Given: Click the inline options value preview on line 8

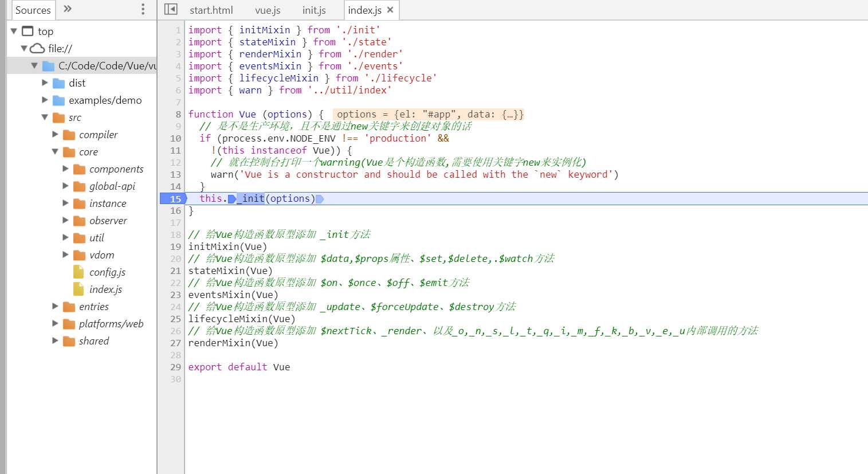Looking at the screenshot, I should tap(429, 115).
